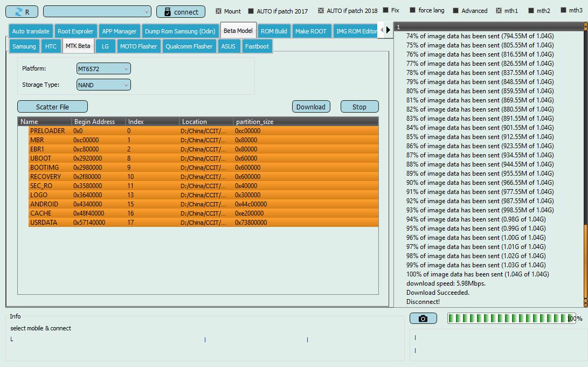588x367 pixels.
Task: Select the CACHE partition row
Action: pyautogui.click(x=203, y=213)
